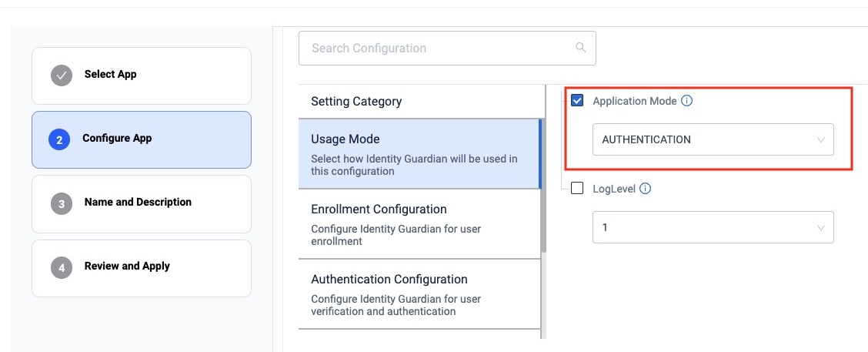
Task: Open Authentication Configuration category
Action: 419,293
